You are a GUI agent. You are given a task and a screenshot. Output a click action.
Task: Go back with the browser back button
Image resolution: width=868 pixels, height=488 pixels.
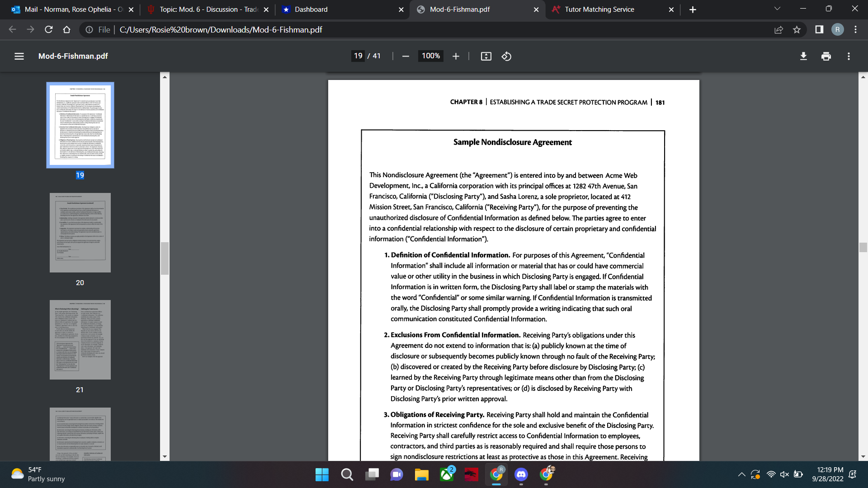click(12, 30)
